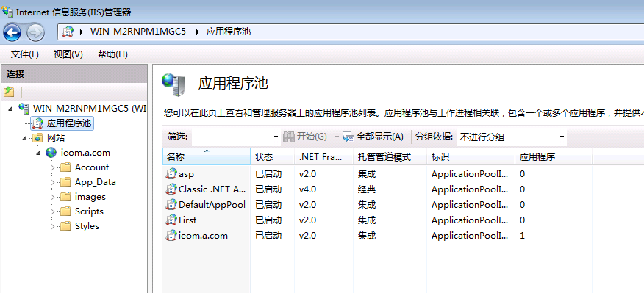Screen dimensions: 644x293
Task: Open the 筛选 filter dropdown arrow
Action: [276, 137]
